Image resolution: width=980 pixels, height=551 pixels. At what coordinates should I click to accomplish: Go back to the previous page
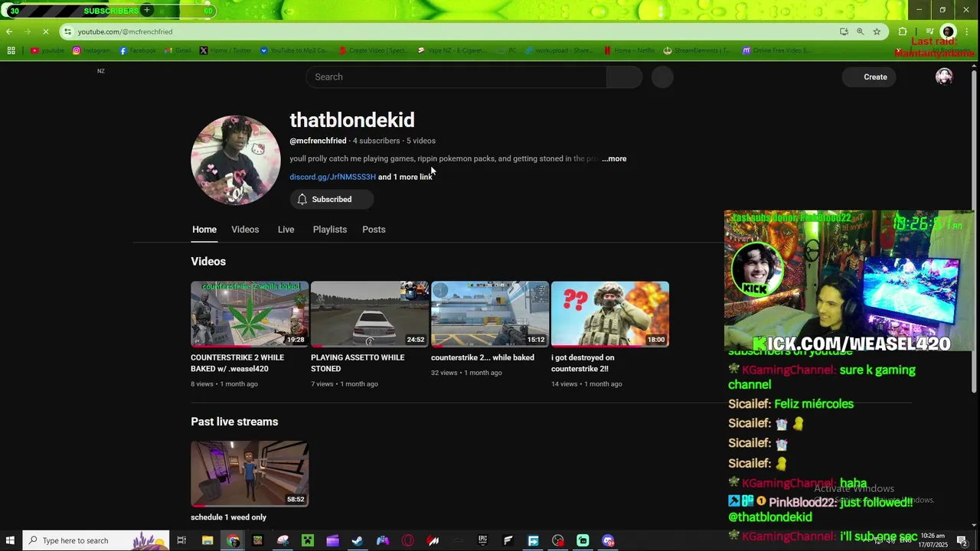(9, 31)
